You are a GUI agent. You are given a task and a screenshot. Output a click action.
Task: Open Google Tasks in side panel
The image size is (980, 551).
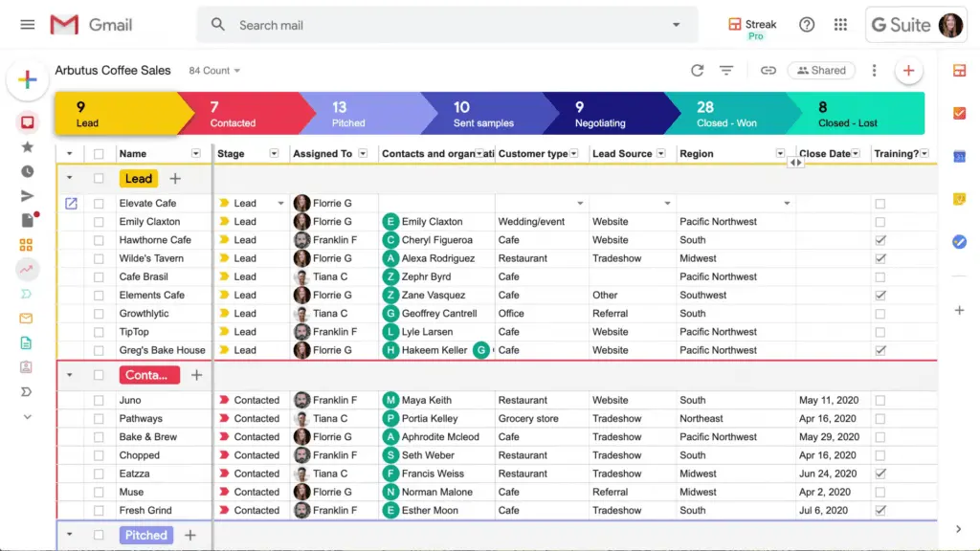pyautogui.click(x=959, y=242)
